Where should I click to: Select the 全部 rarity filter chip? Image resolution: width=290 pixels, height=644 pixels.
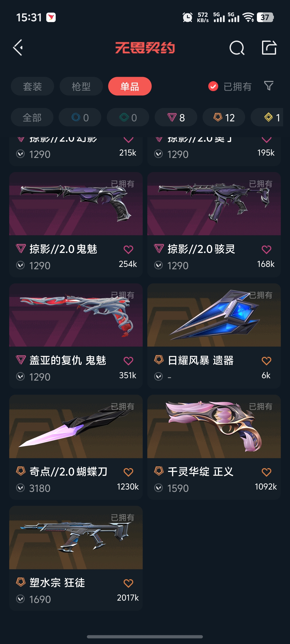coord(32,118)
